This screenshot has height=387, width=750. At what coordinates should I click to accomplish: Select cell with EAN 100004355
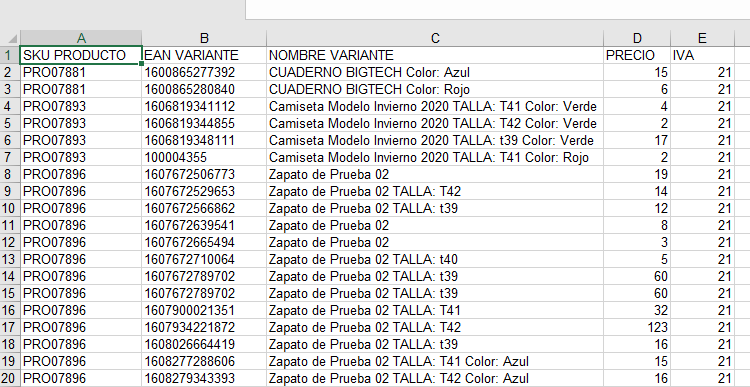click(204, 157)
